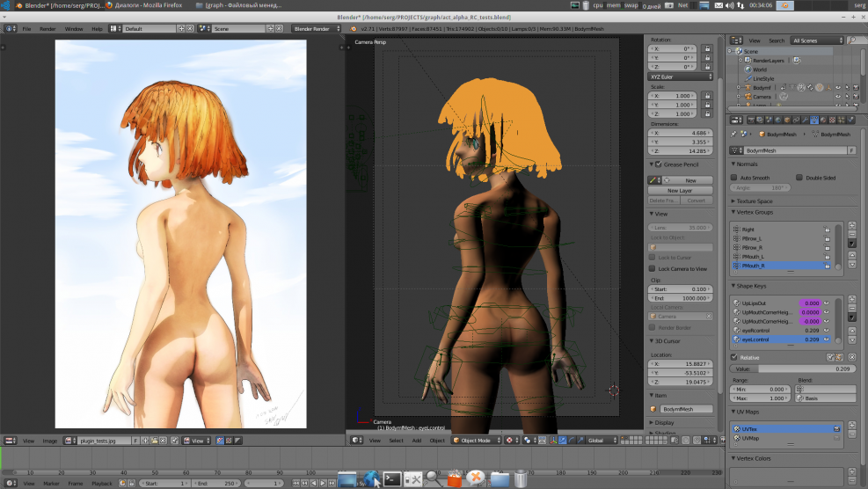The image size is (868, 489).
Task: Toggle the Render Border checkbox
Action: point(653,328)
